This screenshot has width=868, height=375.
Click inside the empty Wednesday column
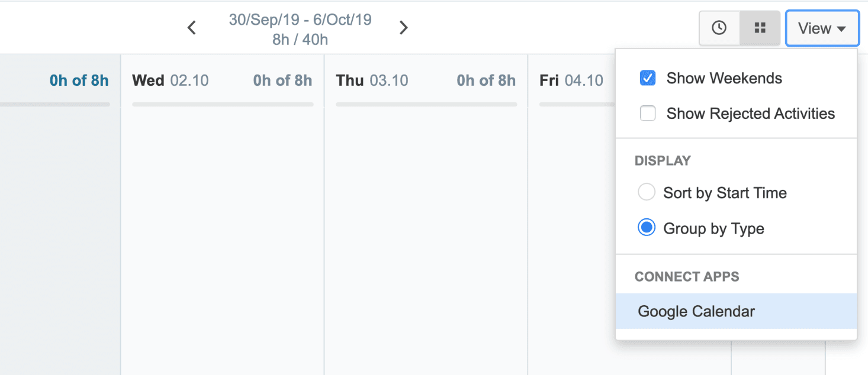(x=223, y=243)
